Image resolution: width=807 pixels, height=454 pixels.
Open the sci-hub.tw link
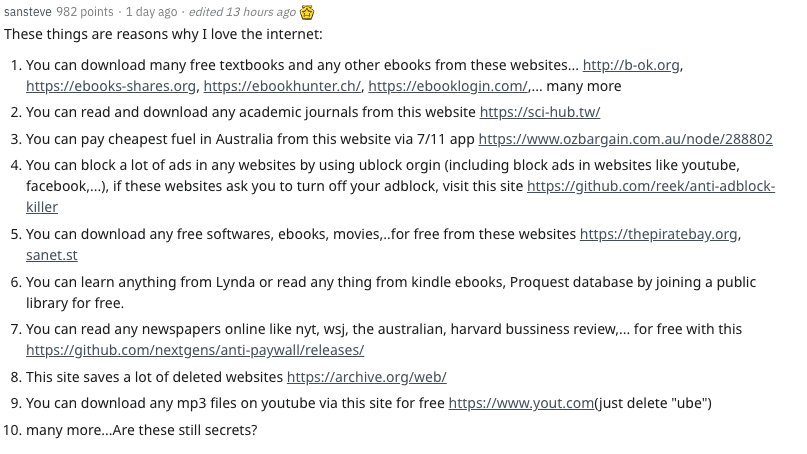tap(540, 112)
